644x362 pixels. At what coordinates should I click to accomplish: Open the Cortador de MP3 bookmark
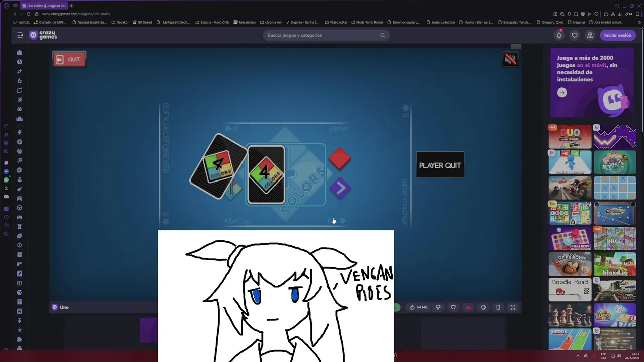click(x=50, y=22)
